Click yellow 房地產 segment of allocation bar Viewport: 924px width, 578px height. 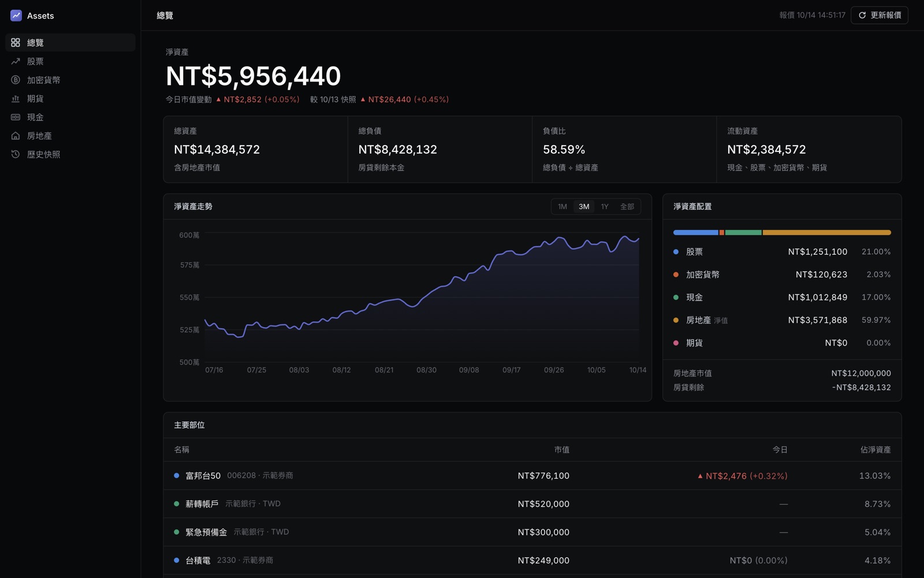click(827, 232)
